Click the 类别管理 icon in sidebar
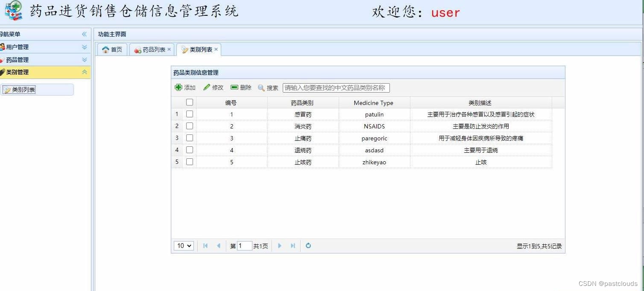The height and width of the screenshot is (291, 644). [2, 72]
